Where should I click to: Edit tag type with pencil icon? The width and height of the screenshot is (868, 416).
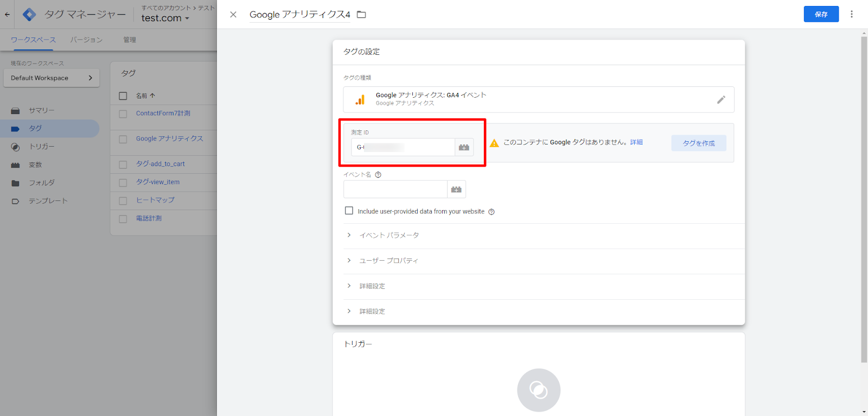pos(721,99)
